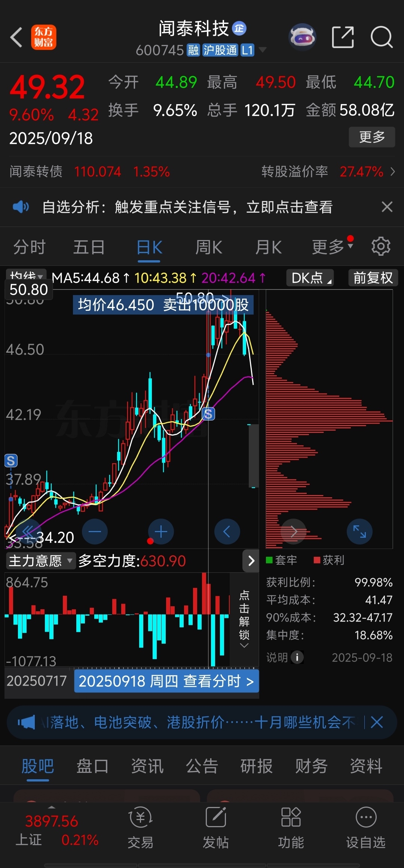Switch to the 盘口 tab
Image resolution: width=404 pixels, height=868 pixels.
coord(92,766)
